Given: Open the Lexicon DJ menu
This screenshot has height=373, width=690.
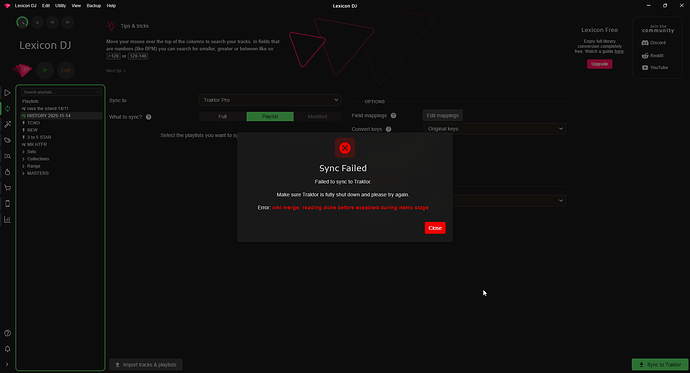Looking at the screenshot, I should pos(26,6).
